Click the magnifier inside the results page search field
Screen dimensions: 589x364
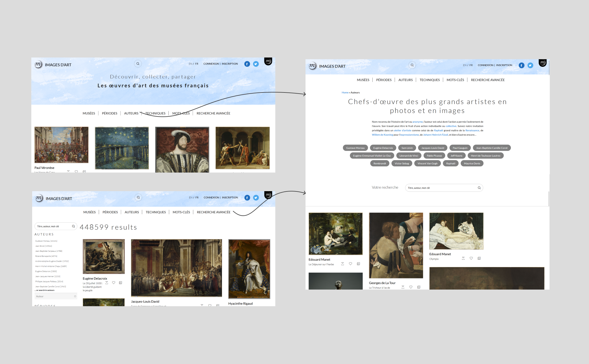click(73, 226)
